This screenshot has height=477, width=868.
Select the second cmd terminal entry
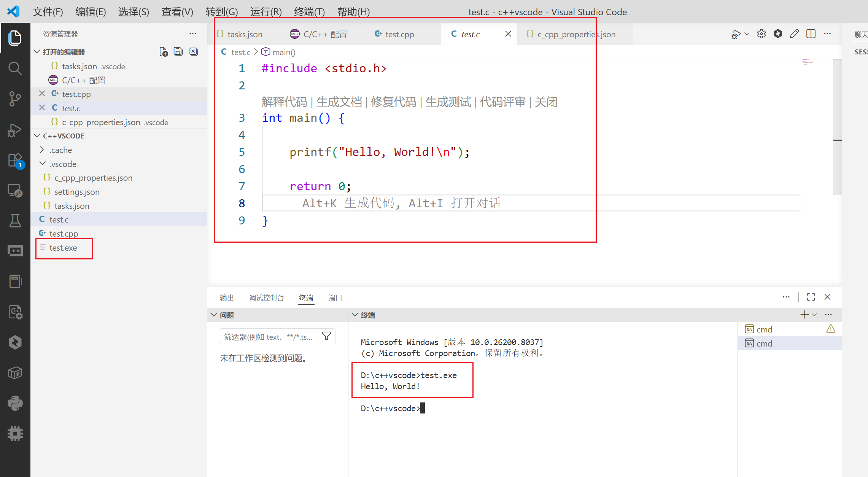coord(789,343)
